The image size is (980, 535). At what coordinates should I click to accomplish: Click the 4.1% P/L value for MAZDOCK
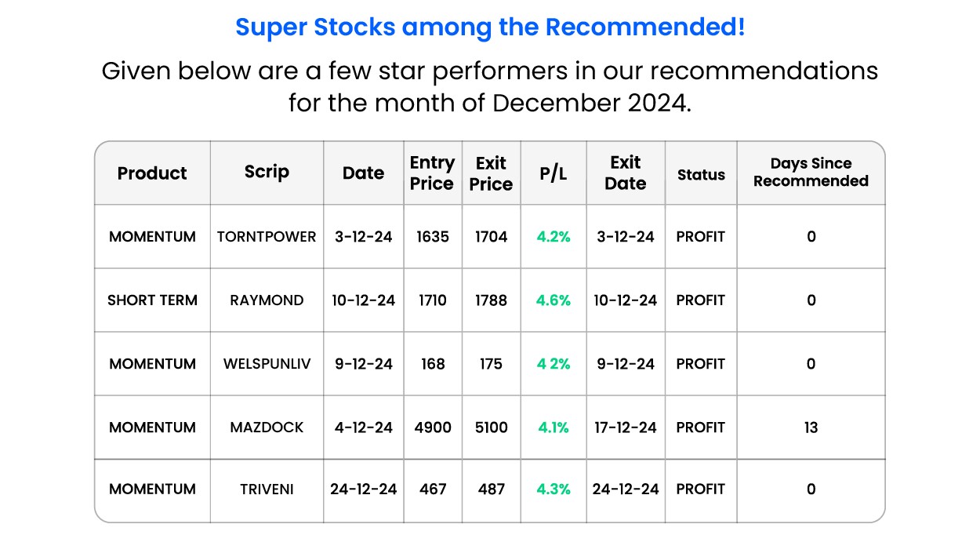pyautogui.click(x=553, y=428)
